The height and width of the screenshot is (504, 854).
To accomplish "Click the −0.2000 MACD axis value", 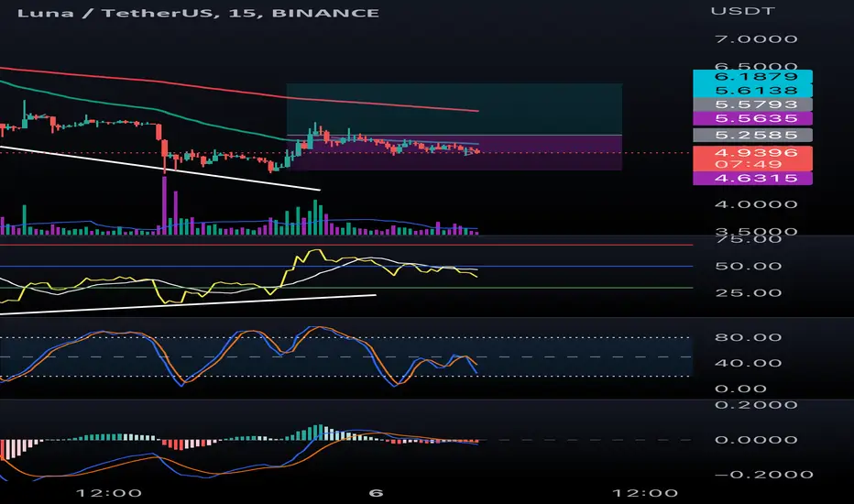I will 763,475.
